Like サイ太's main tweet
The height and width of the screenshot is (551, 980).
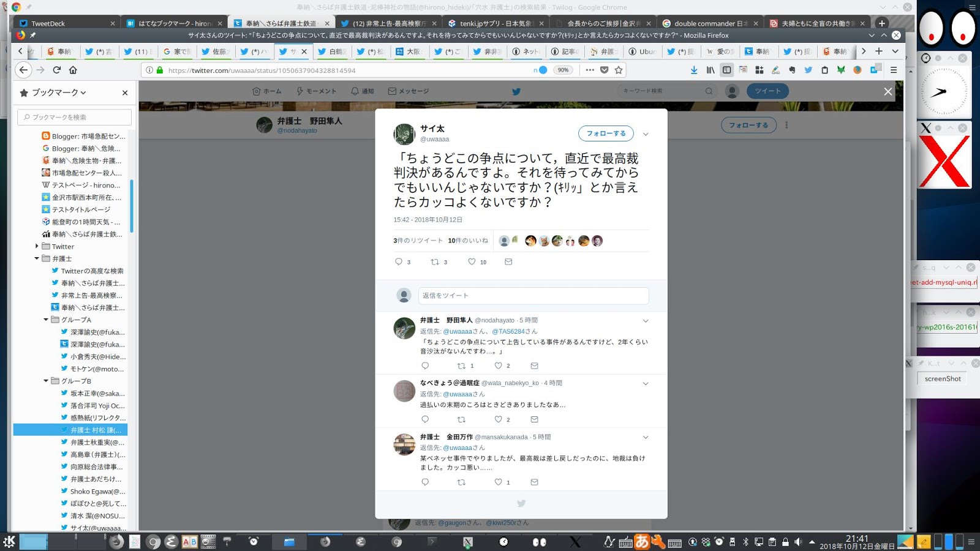[x=472, y=261]
